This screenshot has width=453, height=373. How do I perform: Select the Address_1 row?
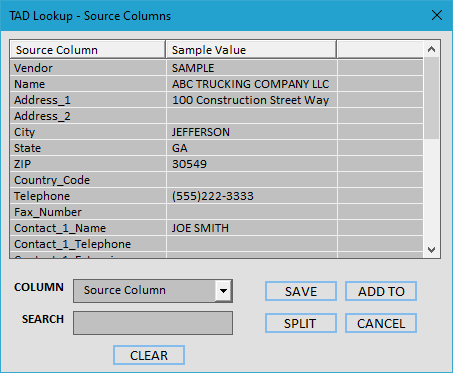pos(217,100)
